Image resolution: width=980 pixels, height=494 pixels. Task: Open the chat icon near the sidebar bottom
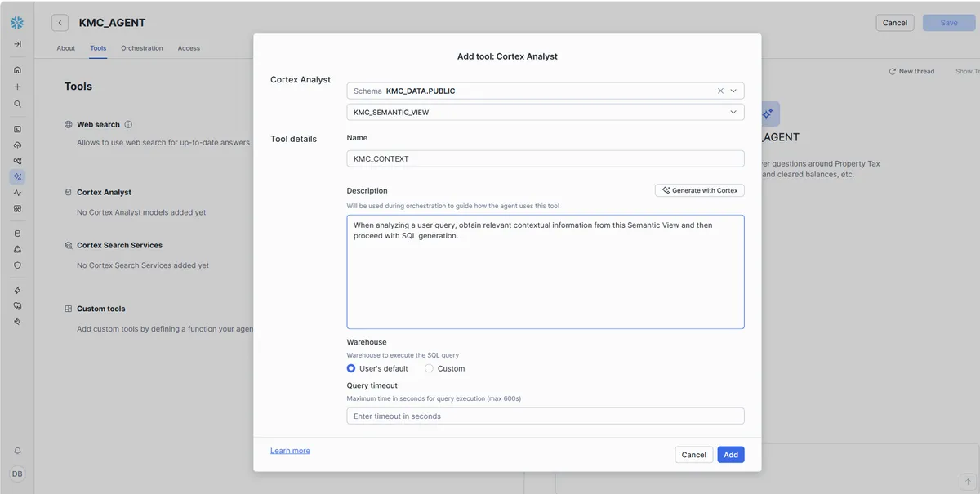(16, 305)
